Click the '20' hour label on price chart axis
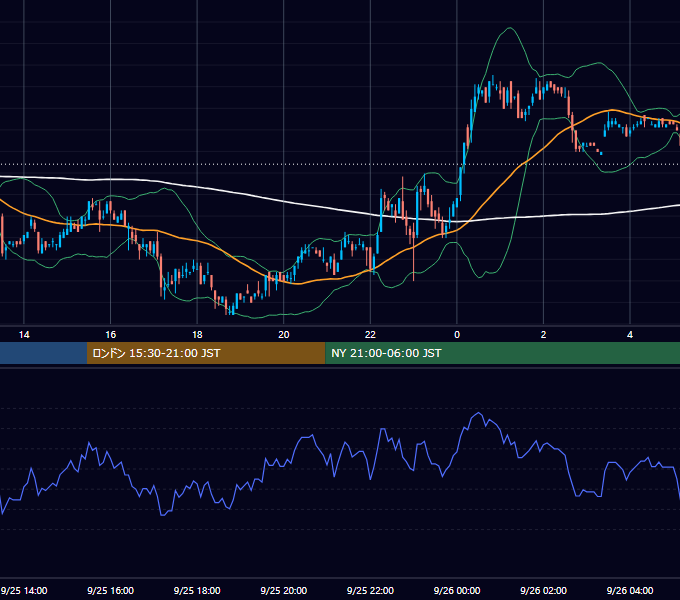 (284, 335)
